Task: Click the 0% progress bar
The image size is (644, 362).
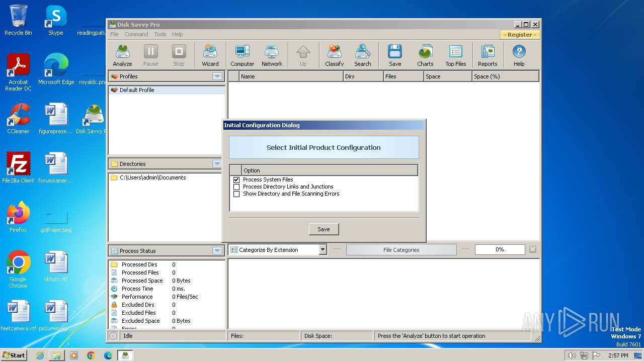Action: pyautogui.click(x=500, y=249)
